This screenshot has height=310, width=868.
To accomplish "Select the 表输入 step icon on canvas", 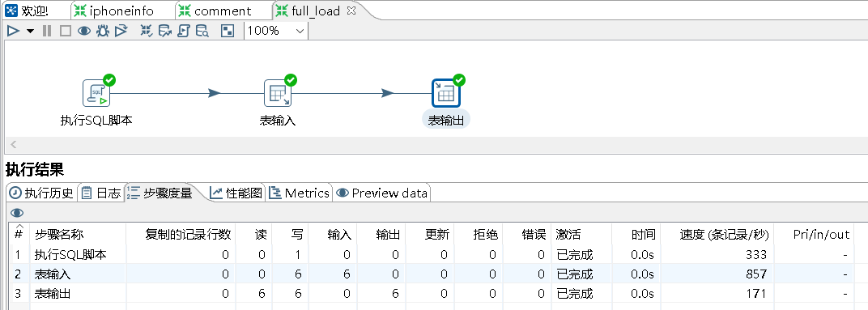I will tap(278, 93).
